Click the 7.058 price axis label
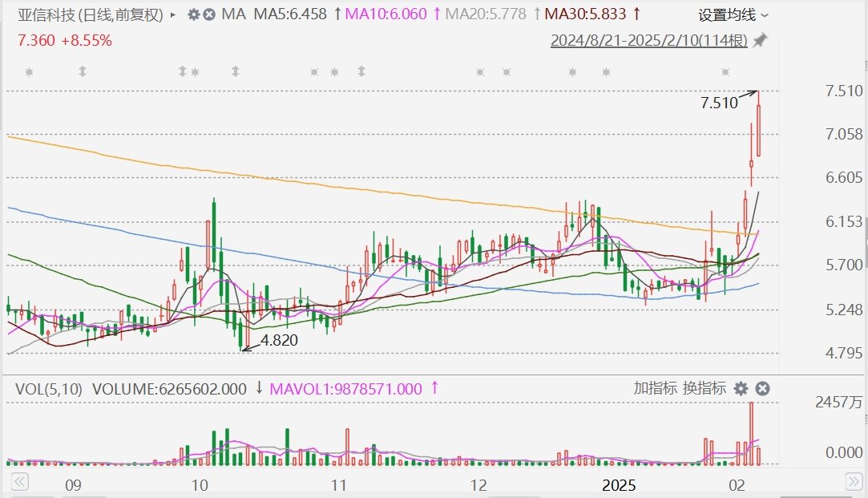Viewport: 868px width, 498px height. click(844, 134)
